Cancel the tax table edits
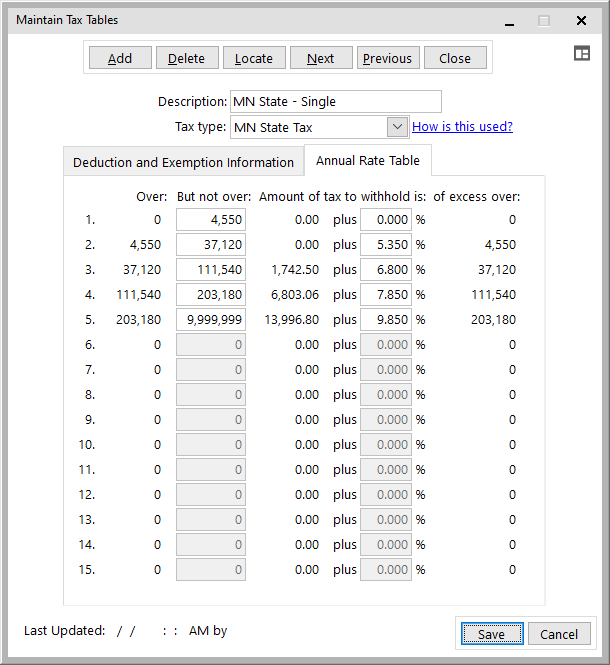The width and height of the screenshot is (610, 665). 559,634
